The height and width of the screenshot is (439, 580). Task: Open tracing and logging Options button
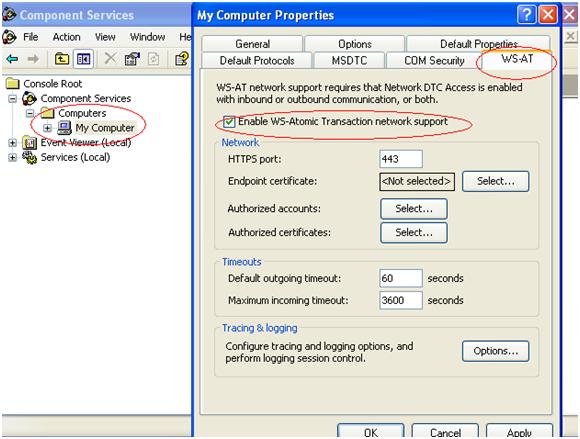pyautogui.click(x=496, y=351)
